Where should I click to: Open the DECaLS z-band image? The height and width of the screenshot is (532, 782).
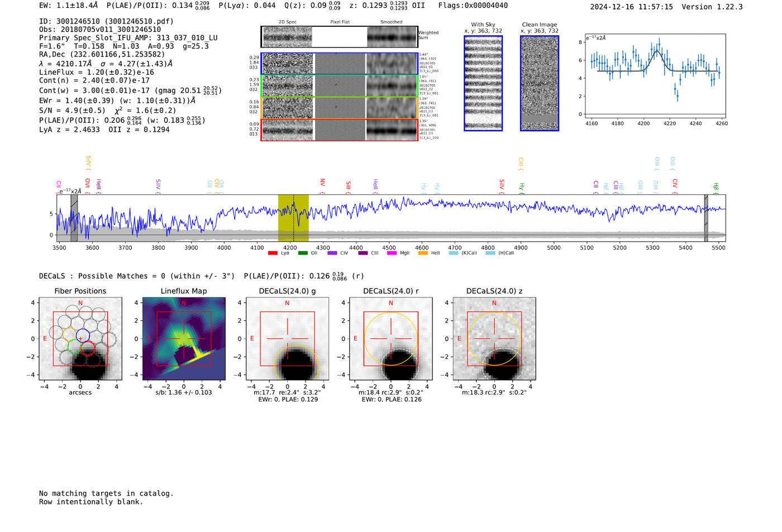point(494,339)
